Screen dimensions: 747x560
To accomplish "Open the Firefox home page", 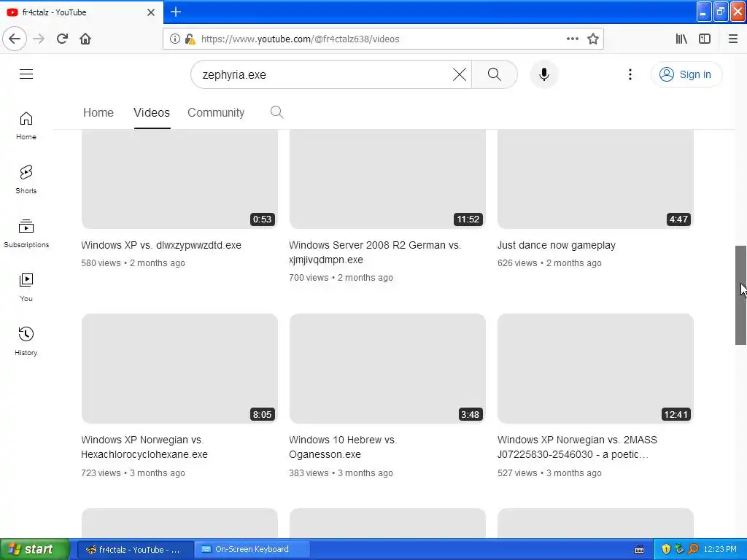I will [x=85, y=39].
